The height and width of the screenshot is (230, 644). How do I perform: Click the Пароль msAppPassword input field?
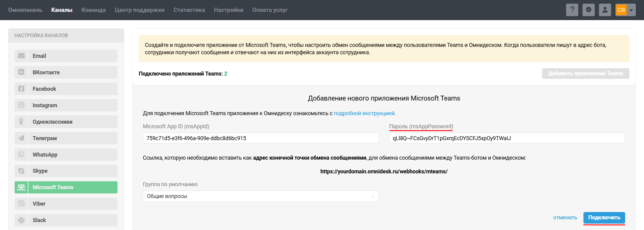(x=507, y=138)
